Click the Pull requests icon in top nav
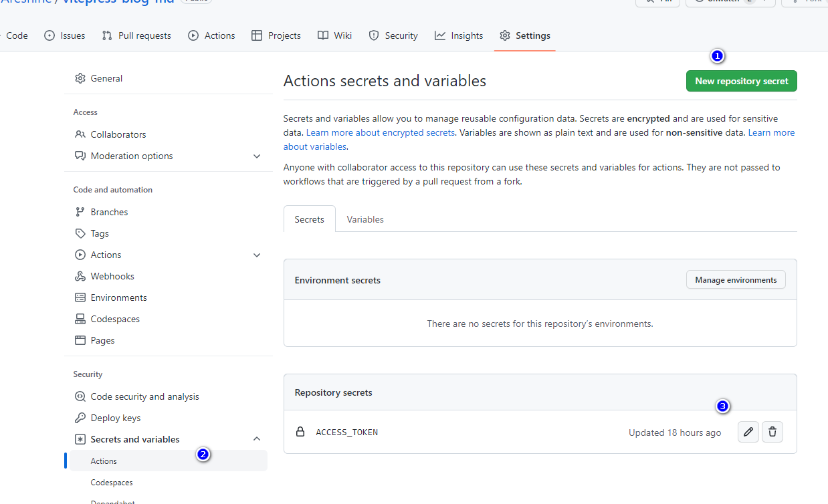The width and height of the screenshot is (828, 504). point(107,35)
